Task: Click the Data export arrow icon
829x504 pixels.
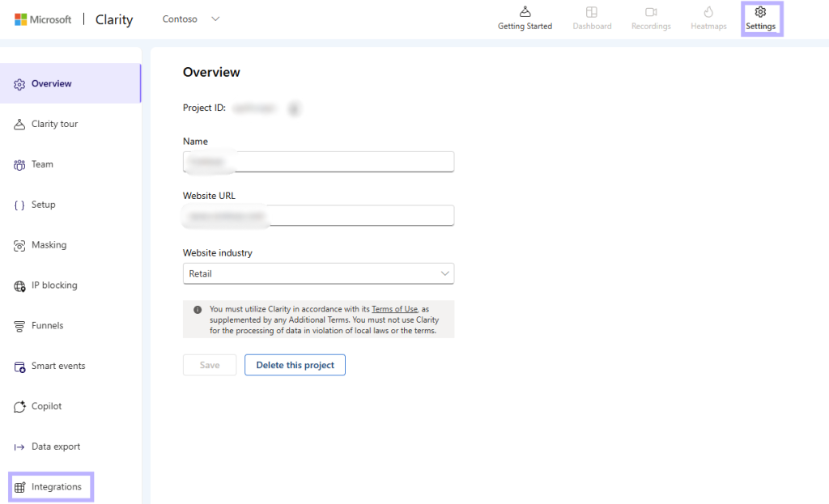Action: click(19, 447)
